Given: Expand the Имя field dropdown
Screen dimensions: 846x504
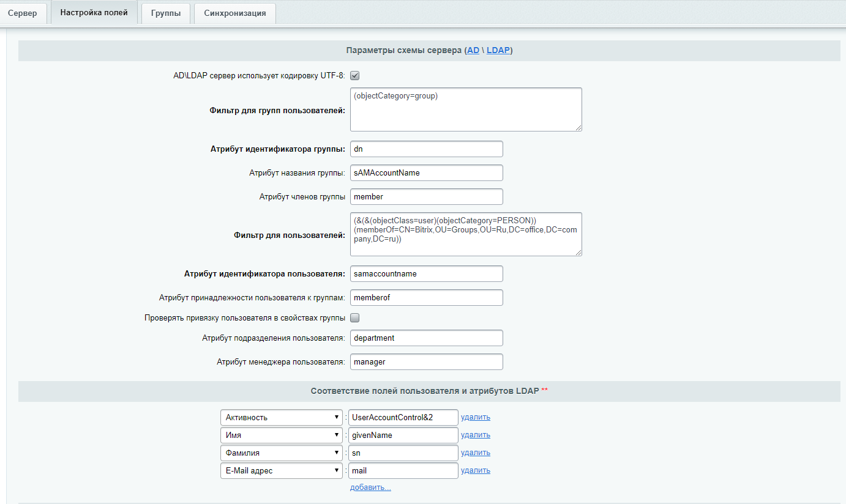Looking at the screenshot, I should (281, 435).
